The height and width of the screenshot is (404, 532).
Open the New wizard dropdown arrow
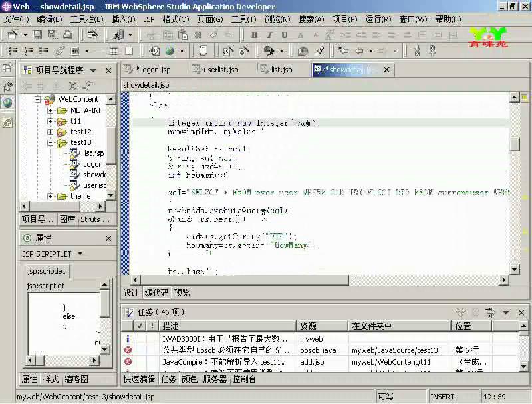(x=25, y=35)
